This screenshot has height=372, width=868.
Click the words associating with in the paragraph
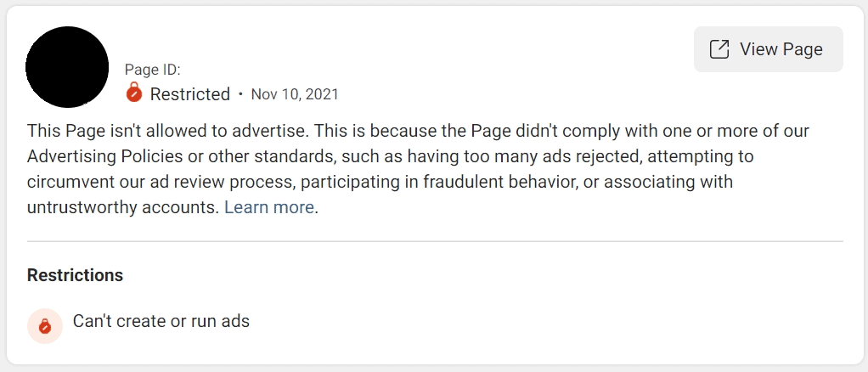[x=668, y=182]
